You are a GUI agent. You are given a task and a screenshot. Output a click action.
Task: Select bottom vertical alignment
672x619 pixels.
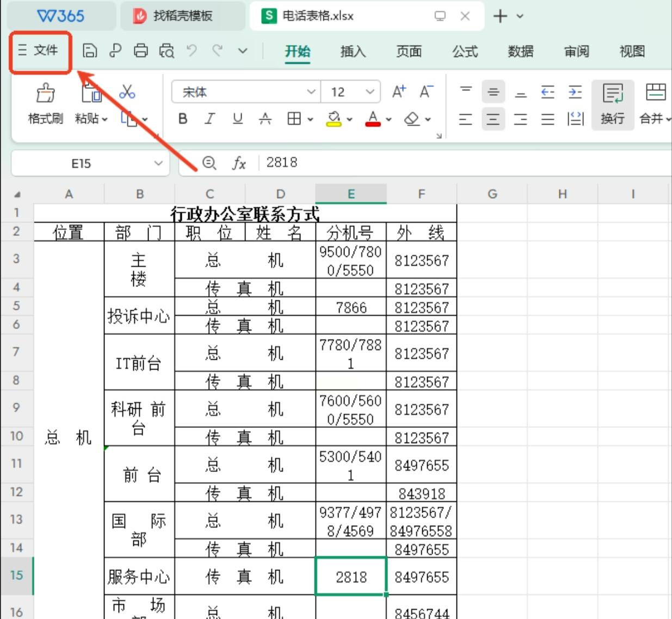pos(521,91)
